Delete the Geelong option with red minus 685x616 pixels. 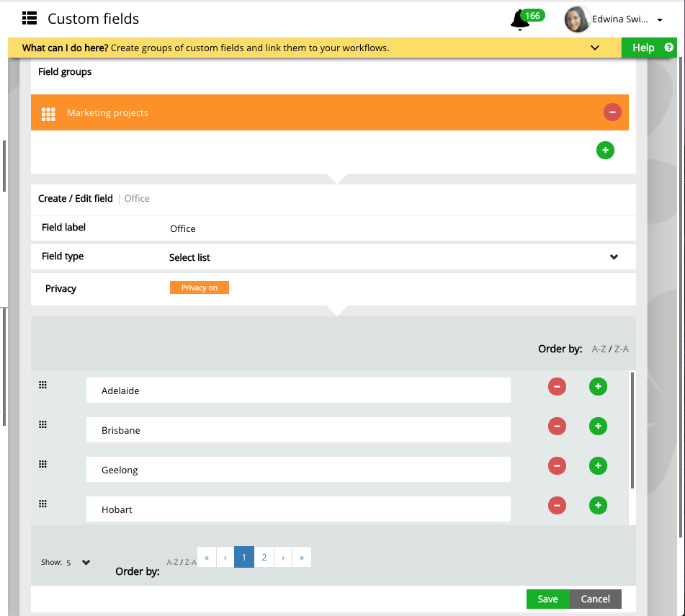click(557, 465)
